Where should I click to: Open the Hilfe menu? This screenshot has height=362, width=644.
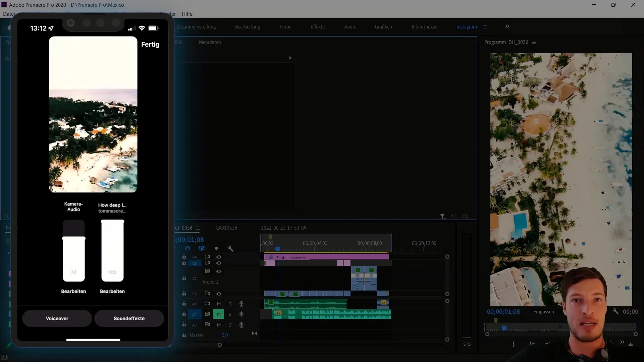click(x=187, y=14)
